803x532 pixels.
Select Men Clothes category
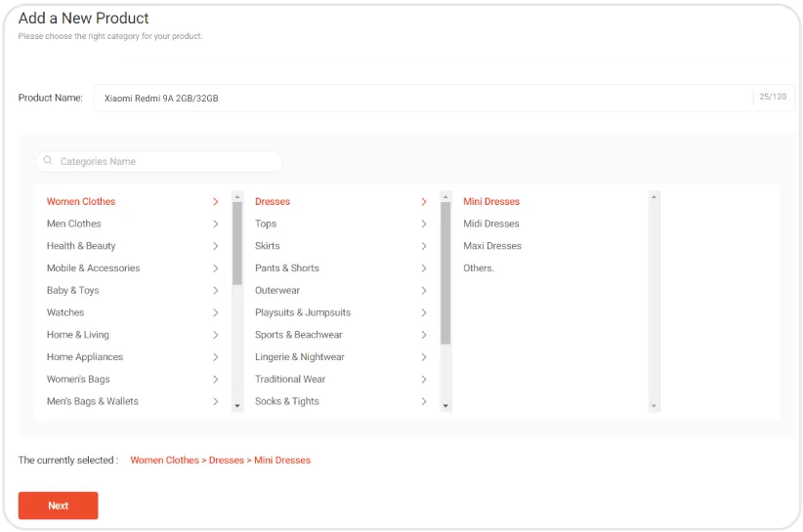point(74,224)
